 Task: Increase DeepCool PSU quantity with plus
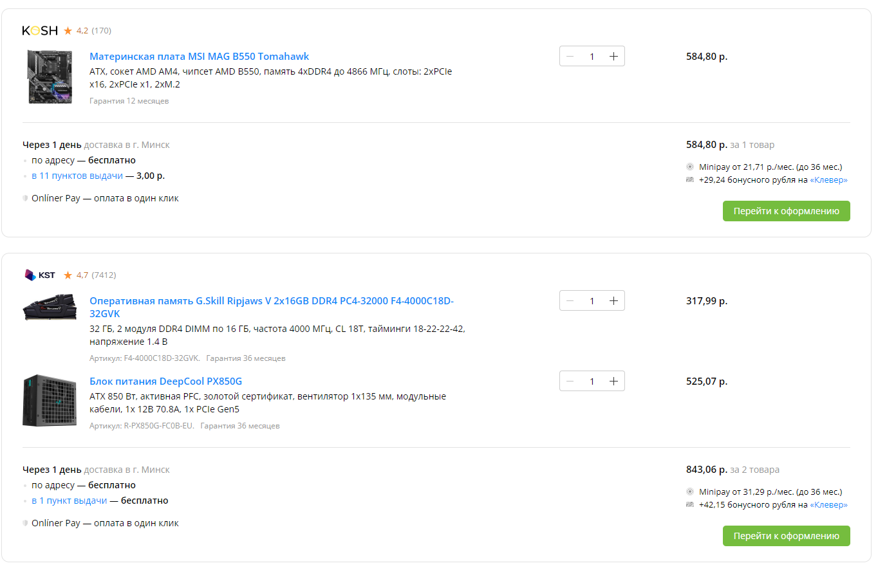[x=613, y=381]
